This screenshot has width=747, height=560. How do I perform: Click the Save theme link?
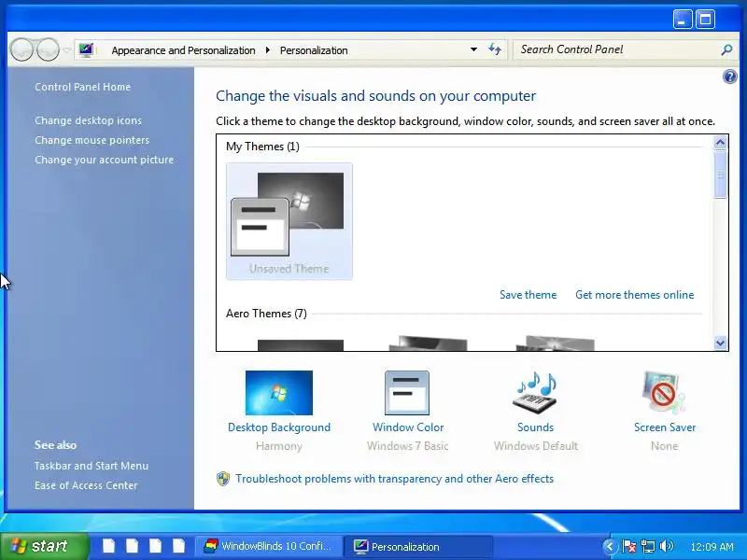[x=528, y=295]
